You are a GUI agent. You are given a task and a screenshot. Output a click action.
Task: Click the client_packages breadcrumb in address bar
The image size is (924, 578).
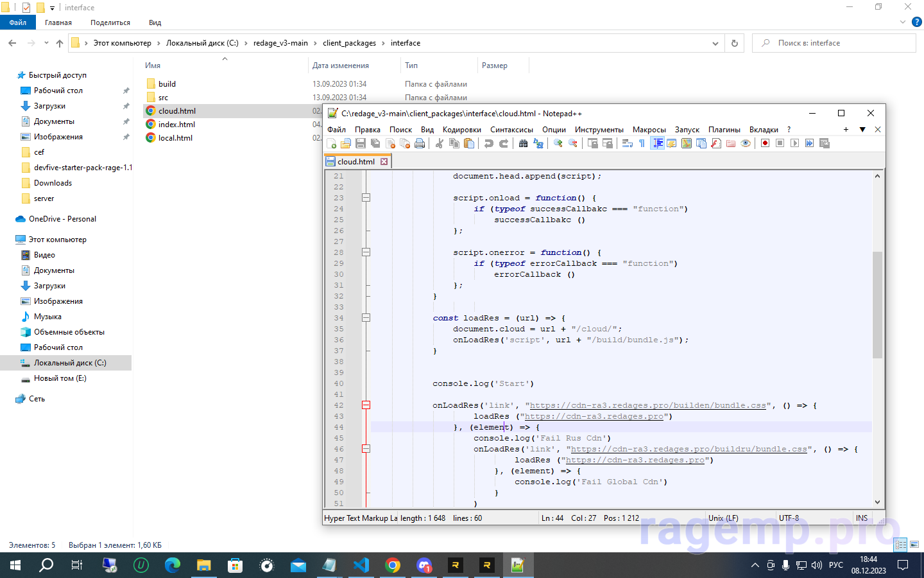[x=349, y=43]
